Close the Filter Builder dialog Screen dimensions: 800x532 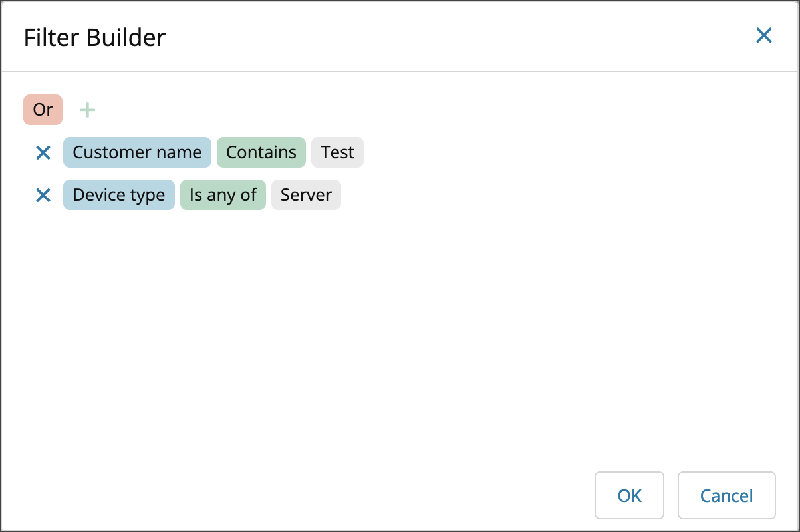pos(764,35)
